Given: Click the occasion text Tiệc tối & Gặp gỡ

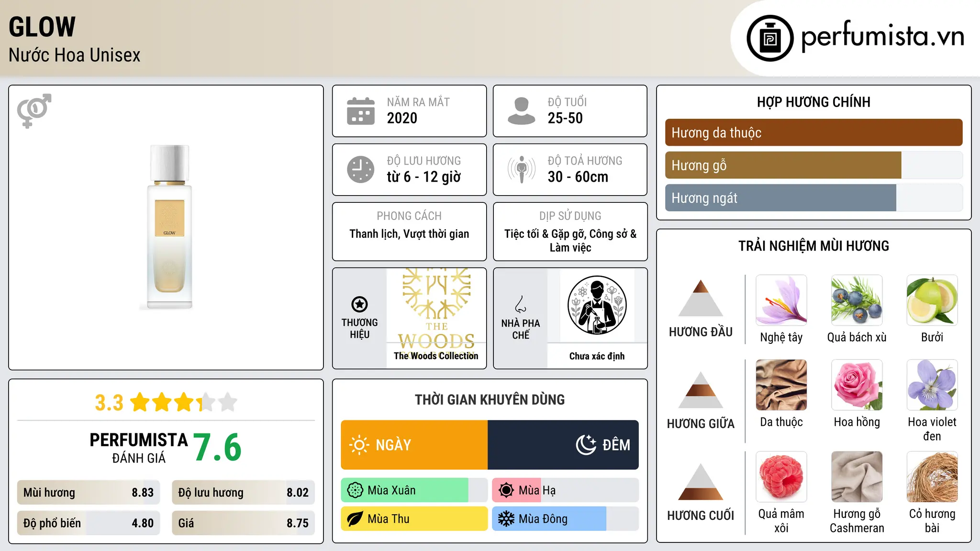Looking at the screenshot, I should [544, 234].
